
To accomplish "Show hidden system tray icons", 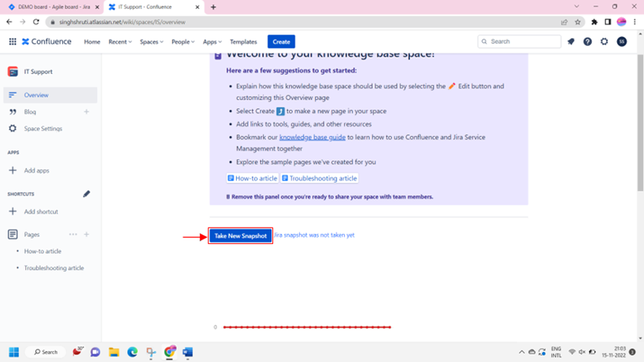I will tap(521, 352).
